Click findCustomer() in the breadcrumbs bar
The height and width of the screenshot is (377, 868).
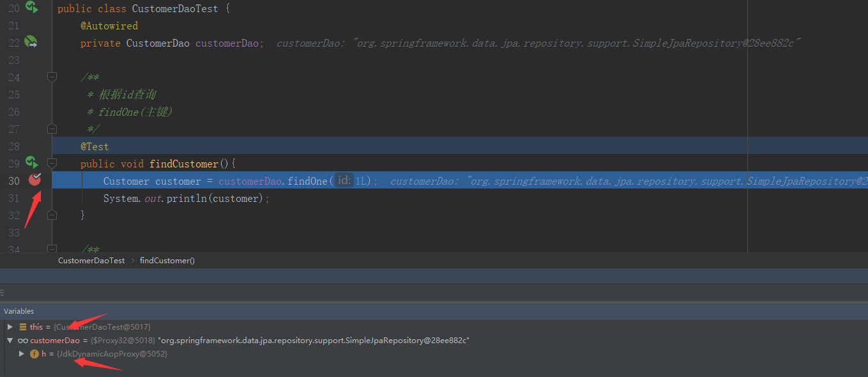tap(167, 260)
